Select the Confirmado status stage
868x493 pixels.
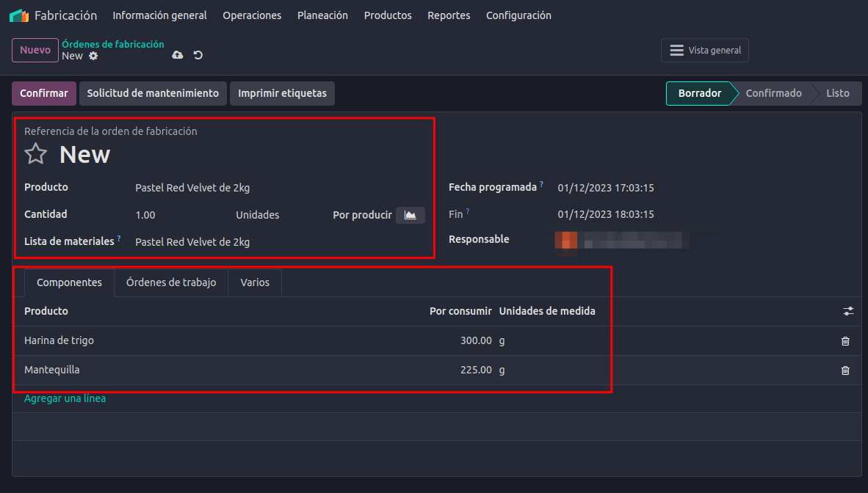tap(773, 93)
